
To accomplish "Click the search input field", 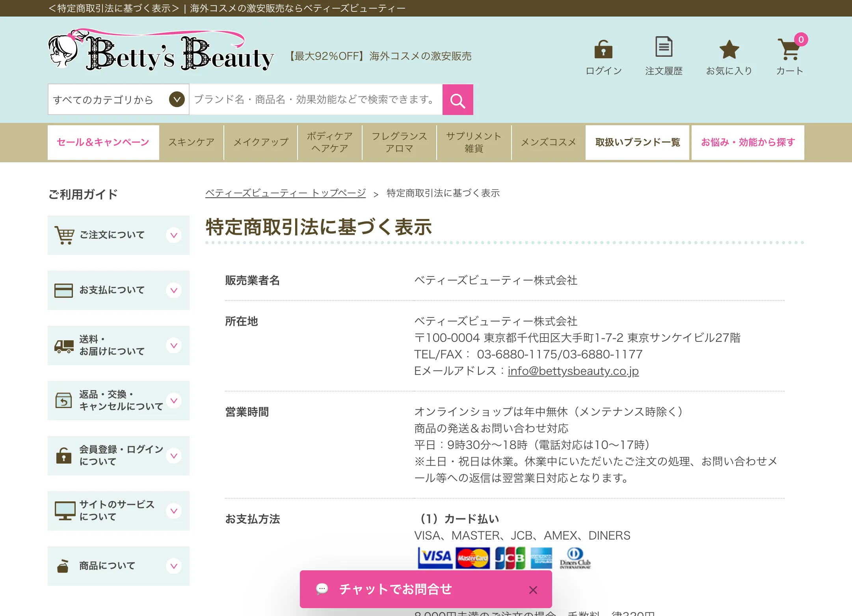I will [315, 100].
